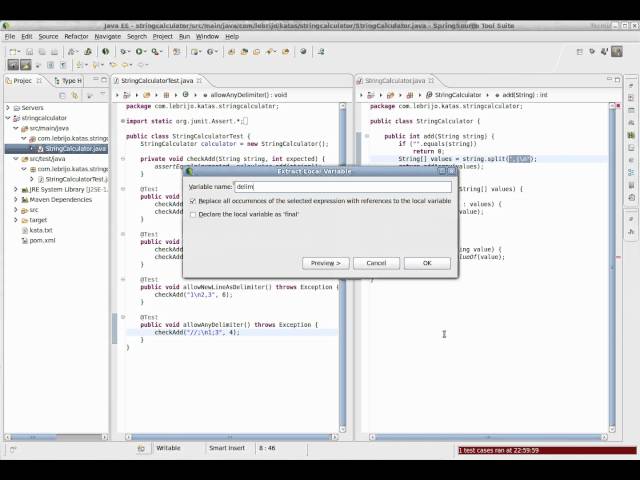Expand the JRE System Library node

click(x=16, y=189)
